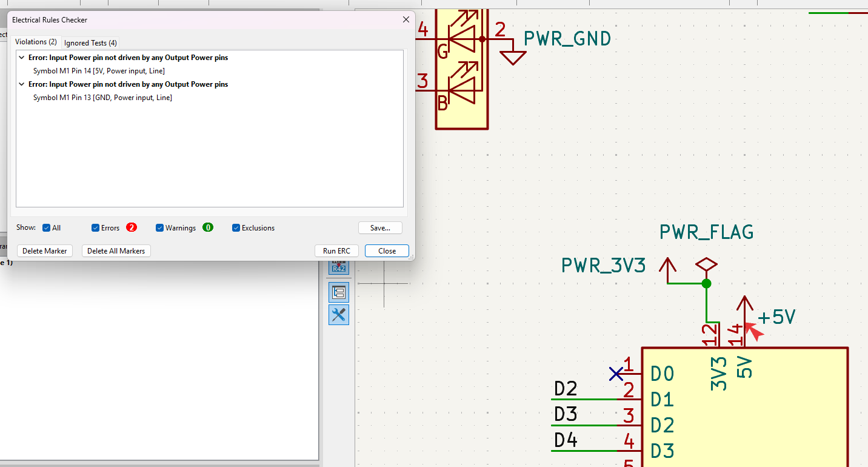Screen dimensions: 868x467
Task: Click the Run ERC button
Action: [336, 251]
